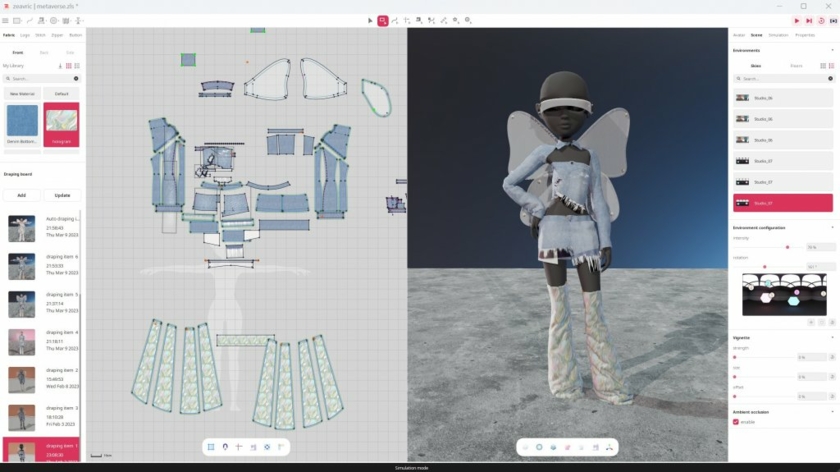The width and height of the screenshot is (840, 472).
Task: Adjust the Intensity slider handle
Action: click(x=787, y=247)
